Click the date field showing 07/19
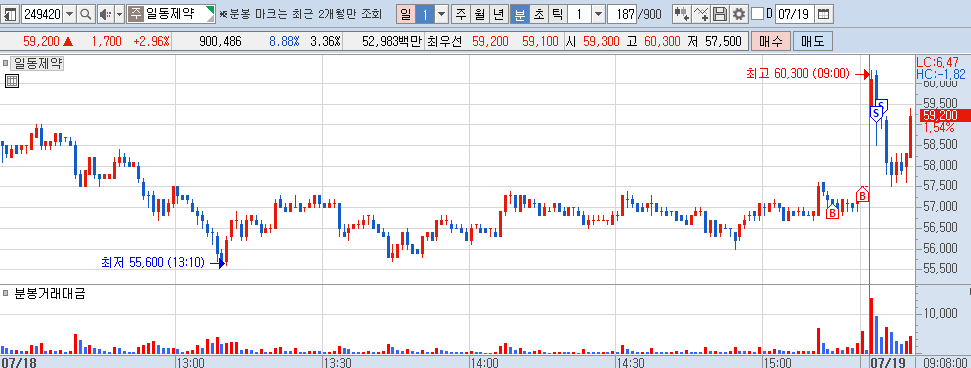 coord(795,14)
